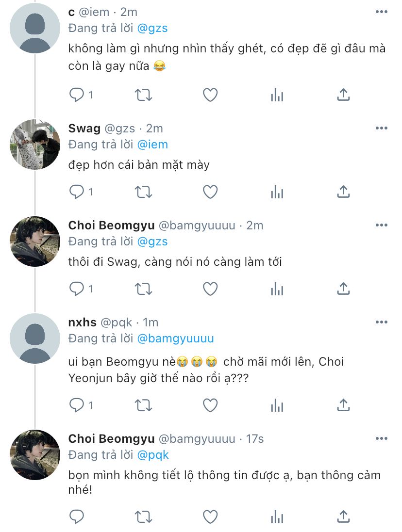Open more options on c @iem's tweet
Image resolution: width=402 pixels, height=532 pixels.
pos(382,12)
